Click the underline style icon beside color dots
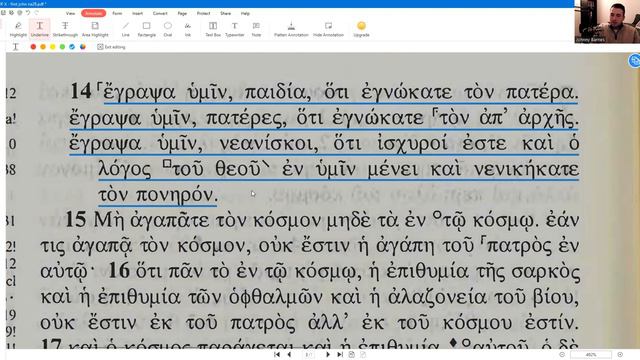 [16, 47]
